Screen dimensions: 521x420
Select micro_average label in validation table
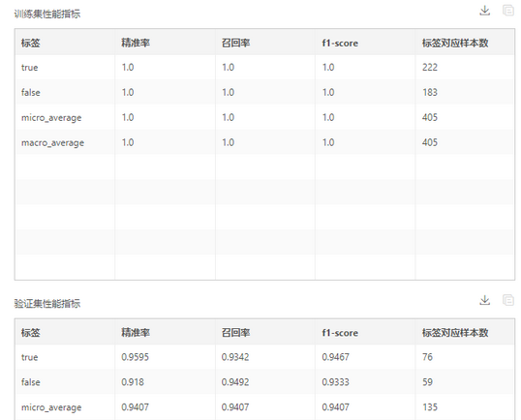point(51,407)
